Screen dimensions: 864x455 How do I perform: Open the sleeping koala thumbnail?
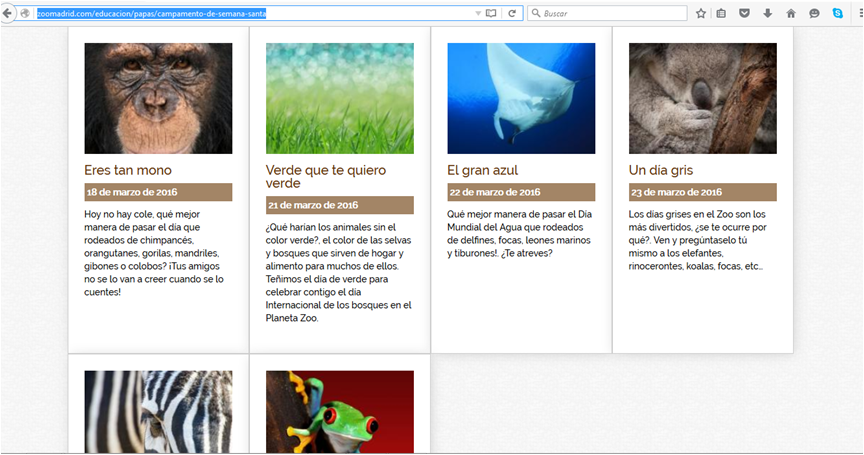click(x=703, y=99)
